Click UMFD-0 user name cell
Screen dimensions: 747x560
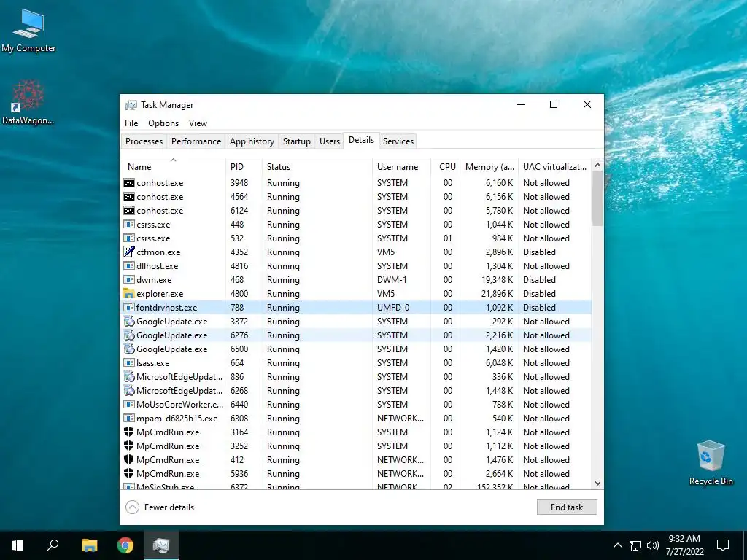tap(393, 308)
